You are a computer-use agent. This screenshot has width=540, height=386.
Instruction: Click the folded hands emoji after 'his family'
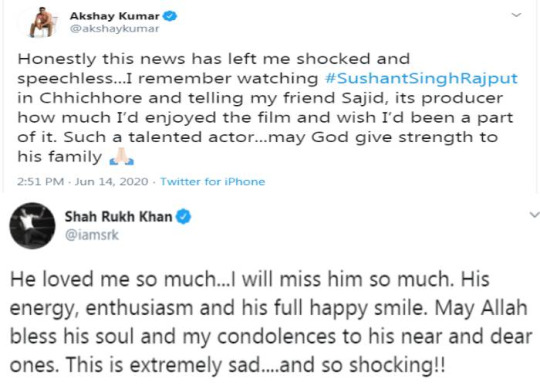[x=121, y=157]
